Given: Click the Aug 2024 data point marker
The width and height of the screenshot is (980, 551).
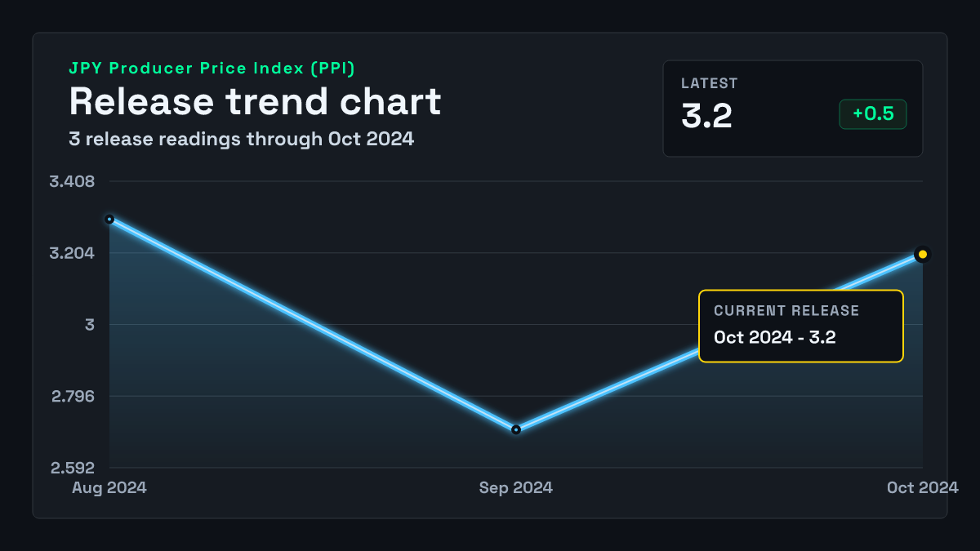Looking at the screenshot, I should tap(109, 219).
